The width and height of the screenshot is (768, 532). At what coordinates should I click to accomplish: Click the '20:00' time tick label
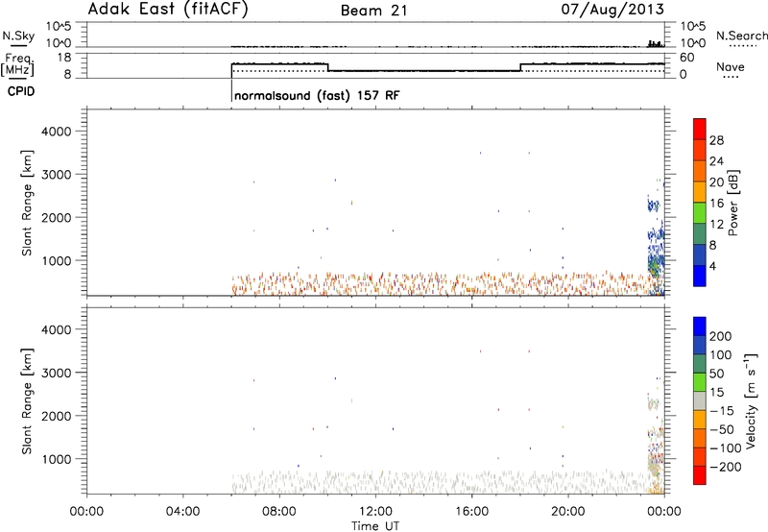(x=568, y=512)
